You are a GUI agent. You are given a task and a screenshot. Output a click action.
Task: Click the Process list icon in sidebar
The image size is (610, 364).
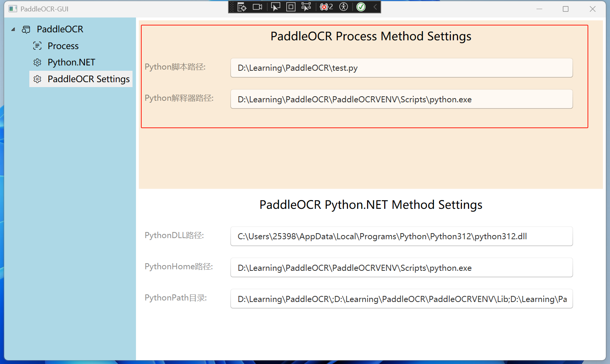point(37,46)
